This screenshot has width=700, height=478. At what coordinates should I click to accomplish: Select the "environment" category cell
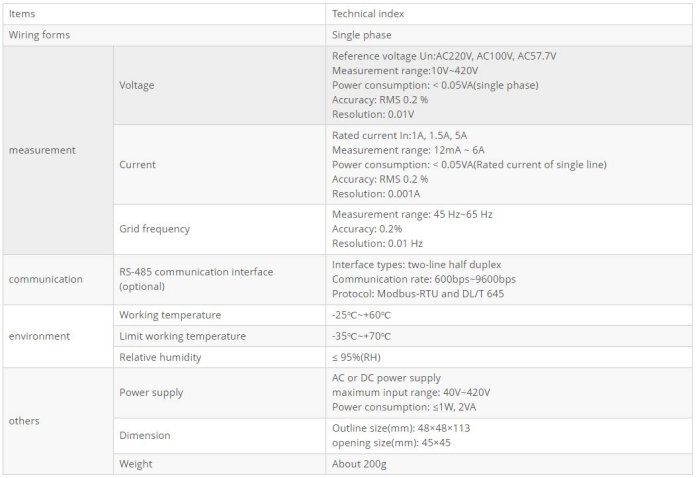(39, 336)
